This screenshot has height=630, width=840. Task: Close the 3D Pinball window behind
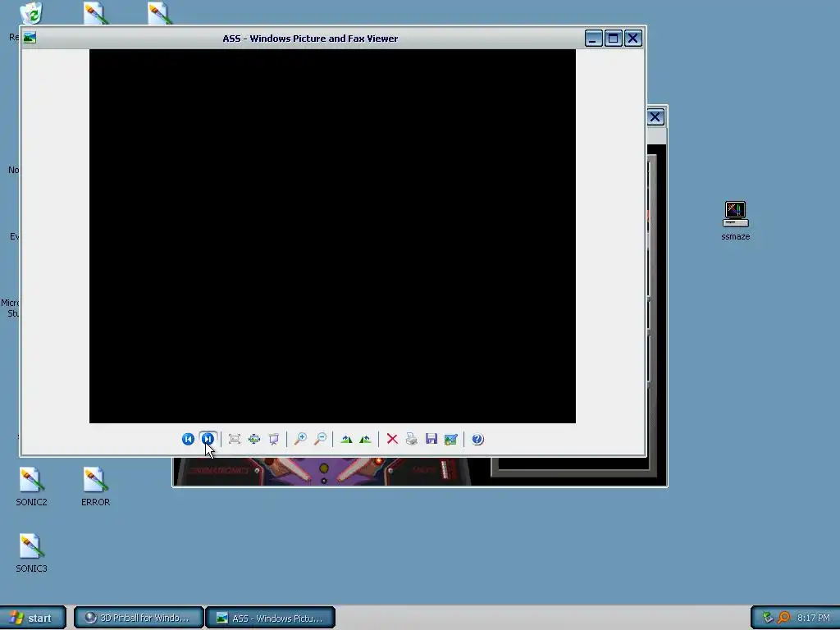655,117
